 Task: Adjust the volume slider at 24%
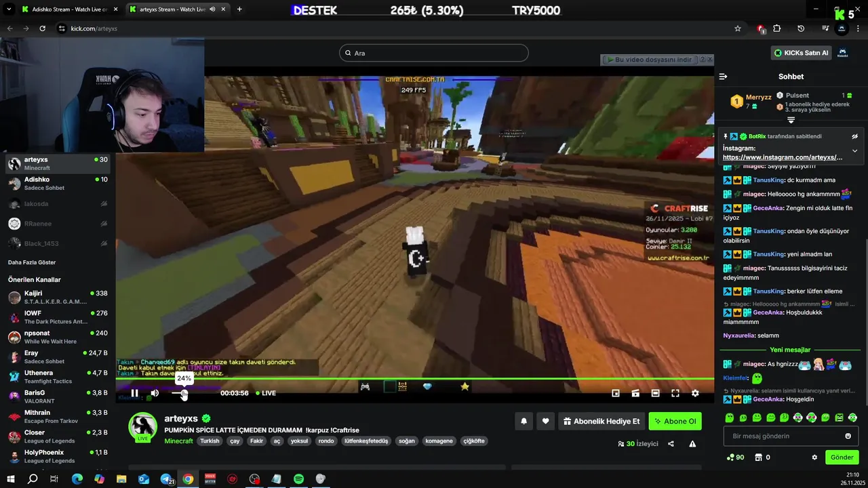point(184,393)
